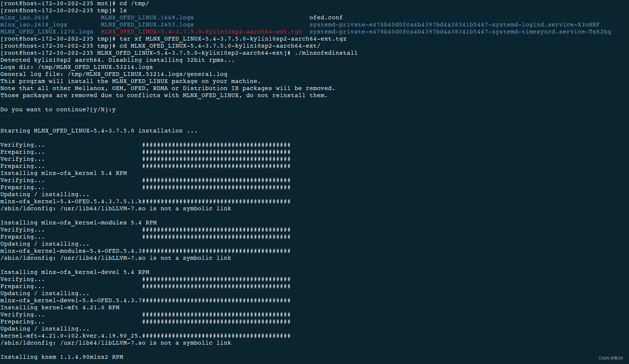
Task: Click the first ldconfig libLLVM-7.so warning
Action: [x=116, y=208]
